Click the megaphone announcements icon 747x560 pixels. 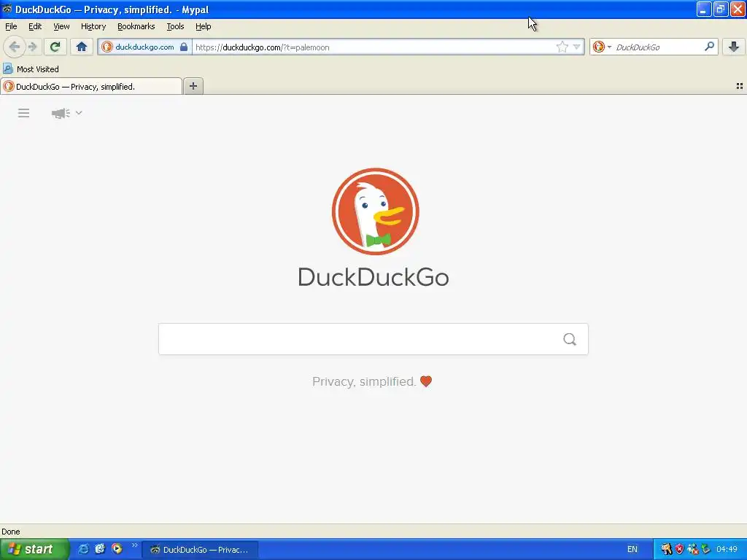[x=61, y=113]
